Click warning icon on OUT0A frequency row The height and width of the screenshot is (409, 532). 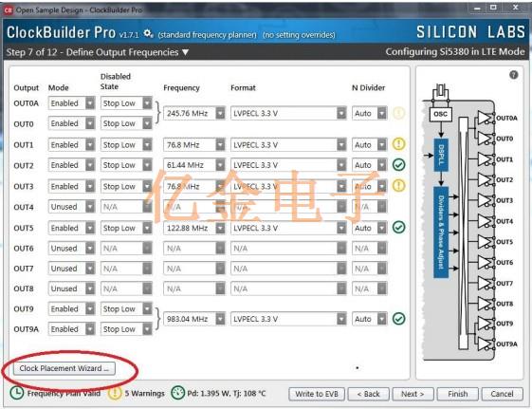coord(398,113)
